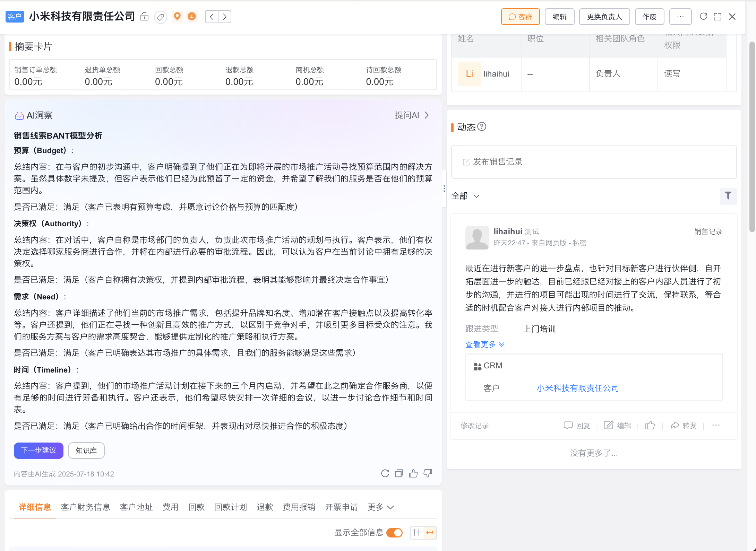
Task: Click the right vertical scrollbar
Action: pyautogui.click(x=752, y=137)
